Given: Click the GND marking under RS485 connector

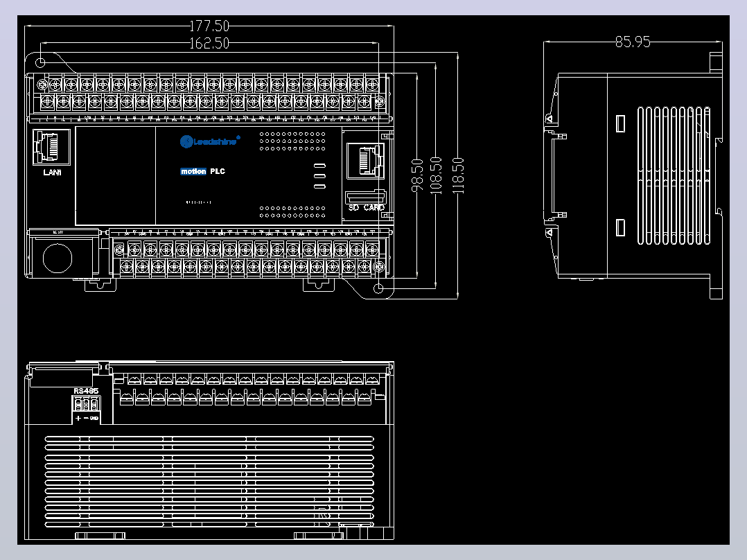Looking at the screenshot, I should pos(94,419).
